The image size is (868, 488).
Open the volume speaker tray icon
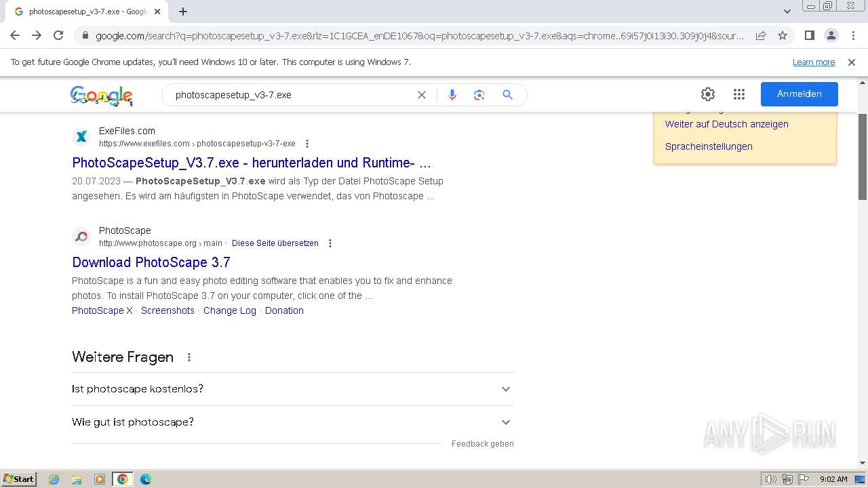[x=771, y=479]
